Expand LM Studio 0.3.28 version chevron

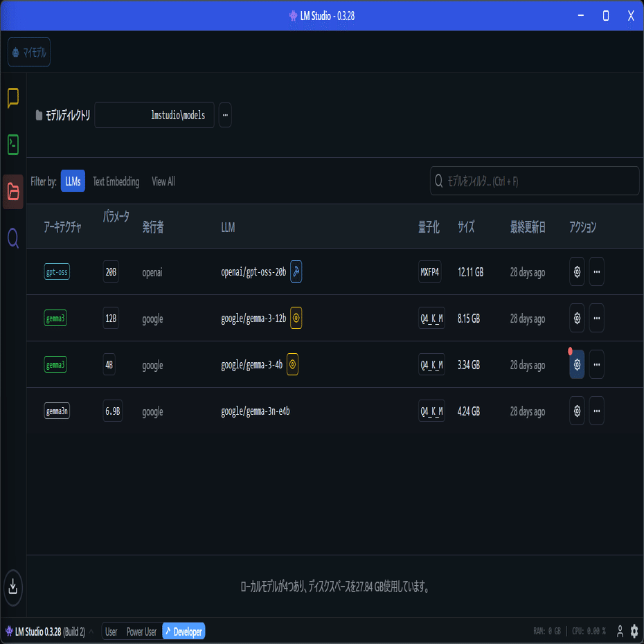tap(91, 632)
